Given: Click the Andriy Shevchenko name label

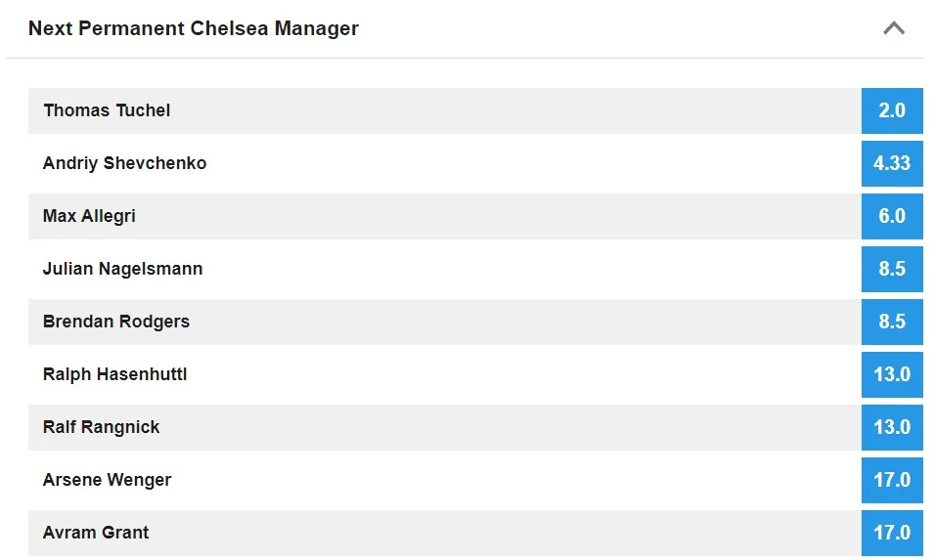Looking at the screenshot, I should (x=124, y=163).
